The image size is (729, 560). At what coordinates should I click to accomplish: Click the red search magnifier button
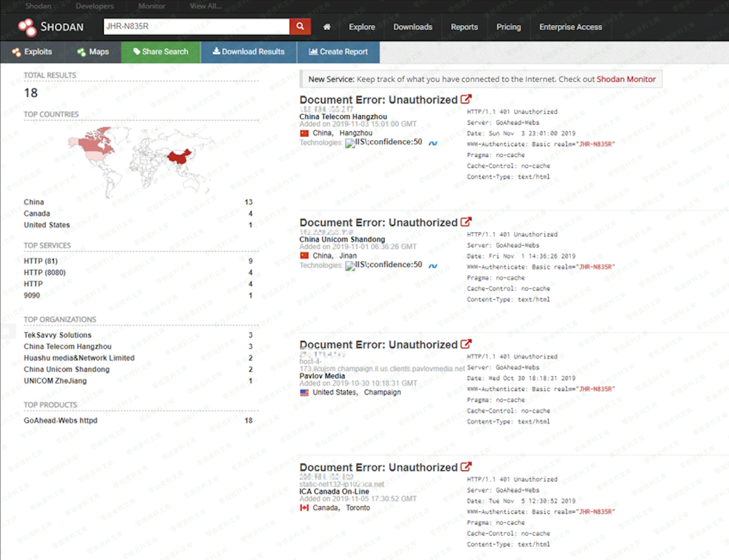click(300, 26)
